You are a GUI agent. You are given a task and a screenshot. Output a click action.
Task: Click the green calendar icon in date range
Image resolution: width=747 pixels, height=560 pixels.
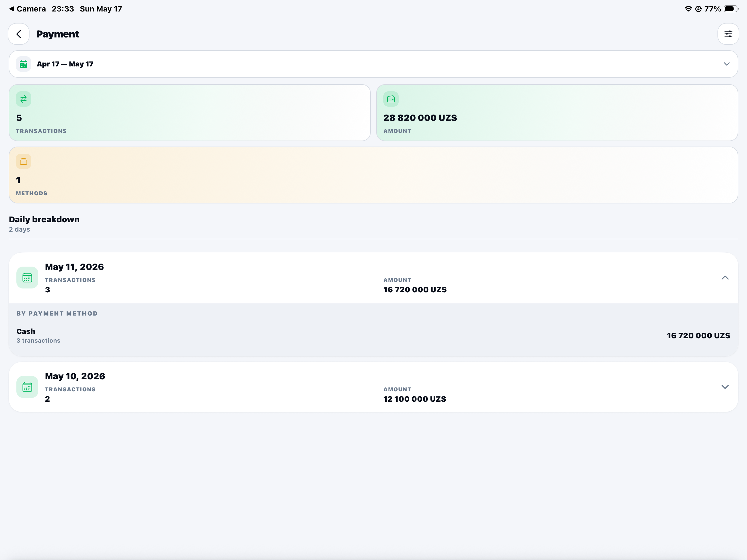coord(23,64)
